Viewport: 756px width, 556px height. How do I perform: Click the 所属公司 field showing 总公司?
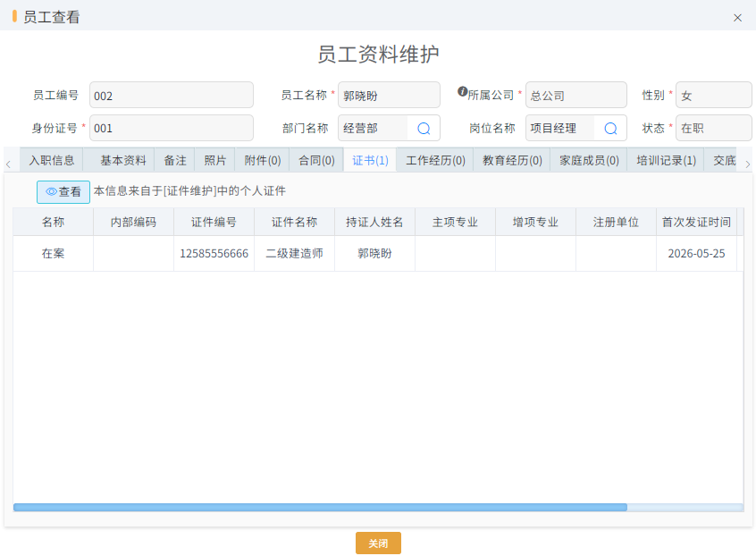click(576, 95)
